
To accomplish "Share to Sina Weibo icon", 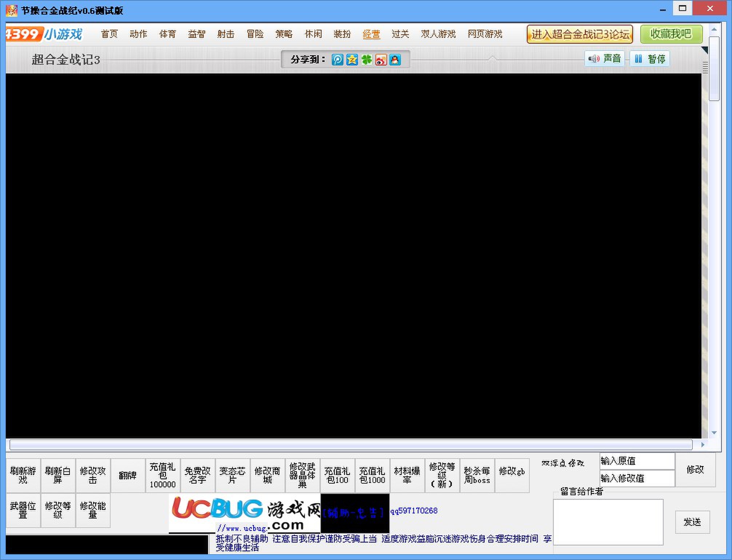I will tap(381, 60).
